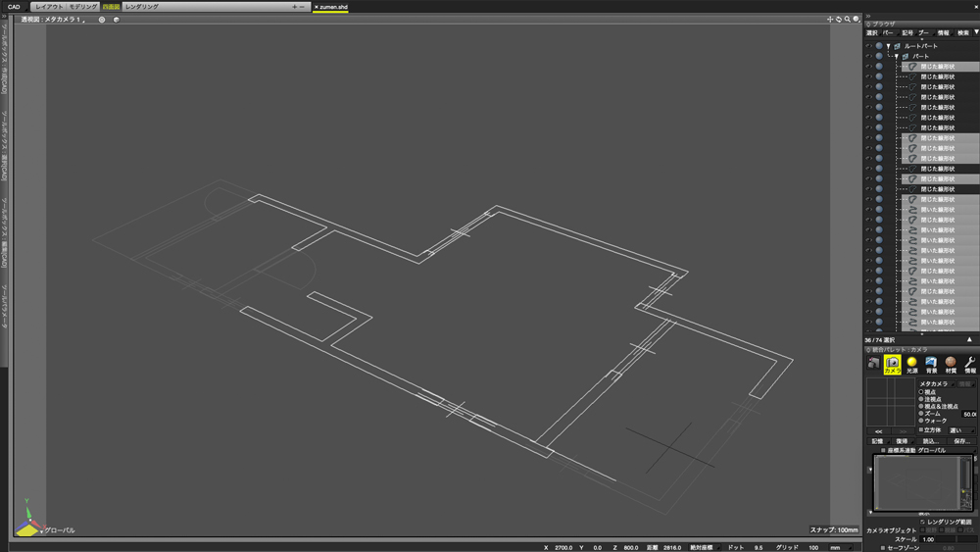Click the sphere icon in パート row
Screen dimensions: 980x552
(879, 56)
